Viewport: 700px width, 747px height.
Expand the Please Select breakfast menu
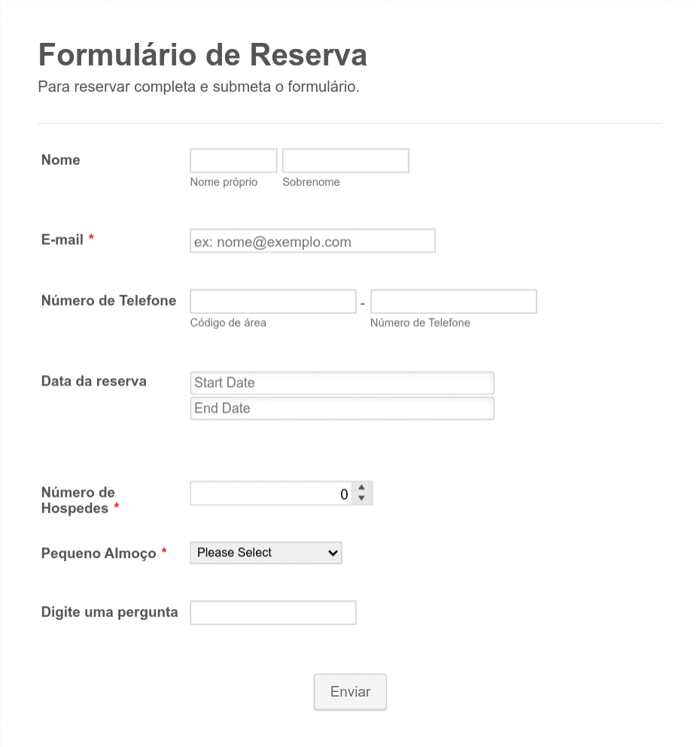[x=265, y=553]
